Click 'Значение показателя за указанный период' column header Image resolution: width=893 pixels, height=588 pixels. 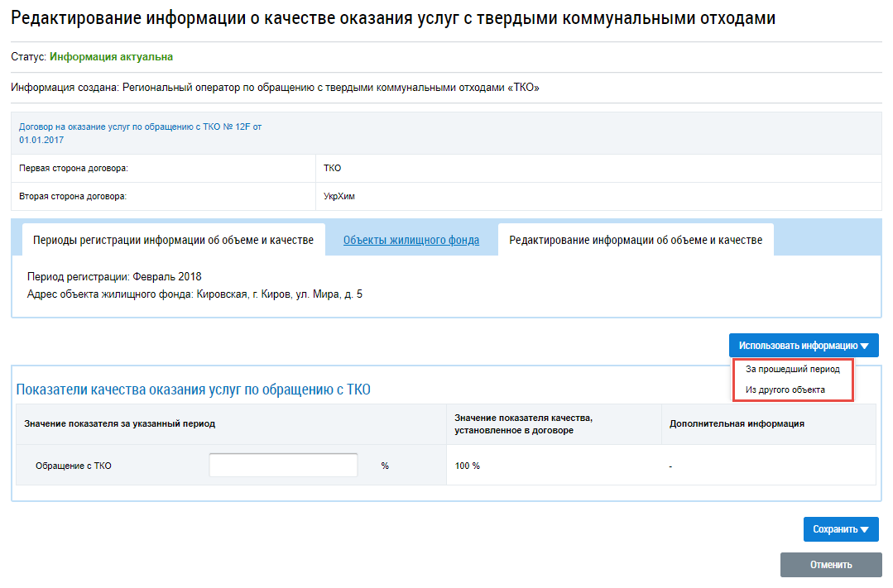click(x=120, y=423)
